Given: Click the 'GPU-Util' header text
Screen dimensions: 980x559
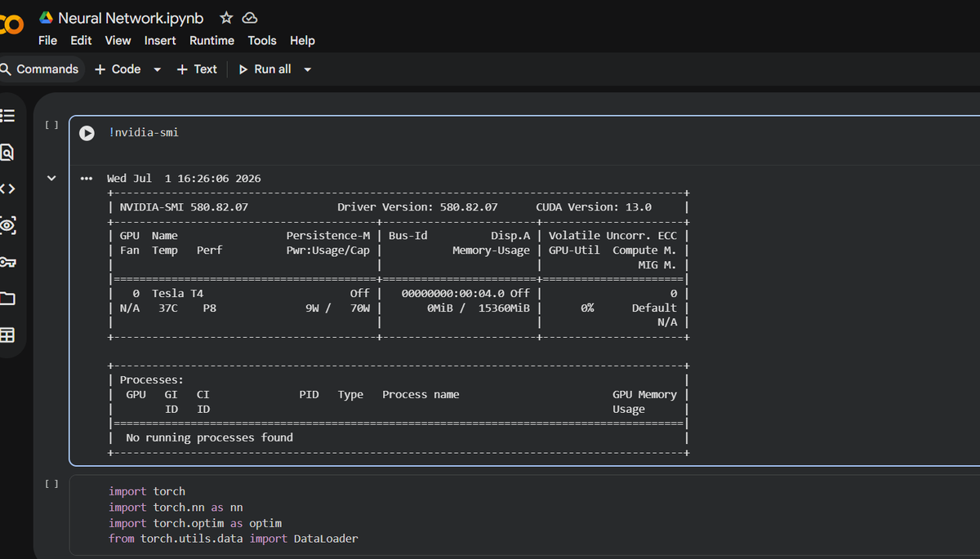Looking at the screenshot, I should (x=574, y=251).
